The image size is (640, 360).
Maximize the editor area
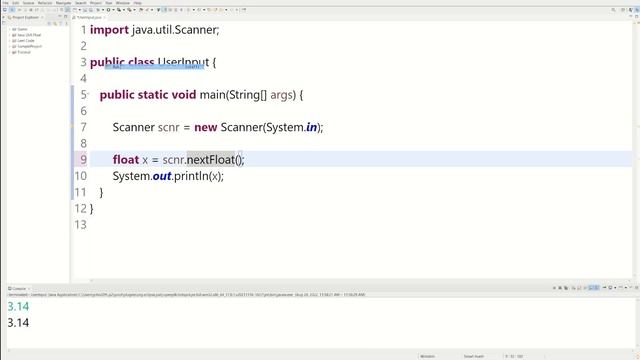636,17
